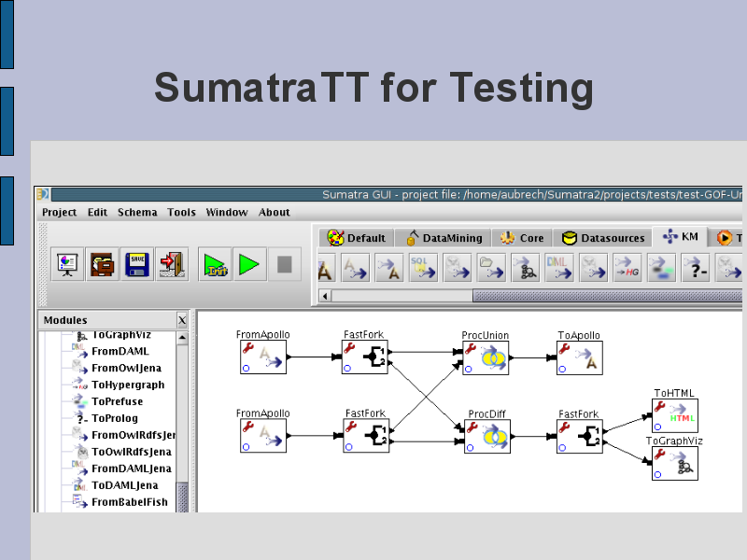Image resolution: width=747 pixels, height=560 pixels.
Task: Open the Schema menu
Action: point(137,213)
